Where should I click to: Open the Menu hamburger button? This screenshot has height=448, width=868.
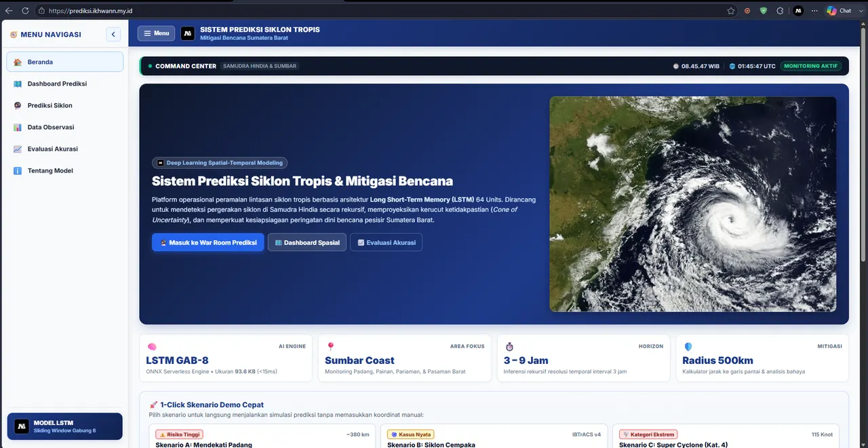click(156, 33)
